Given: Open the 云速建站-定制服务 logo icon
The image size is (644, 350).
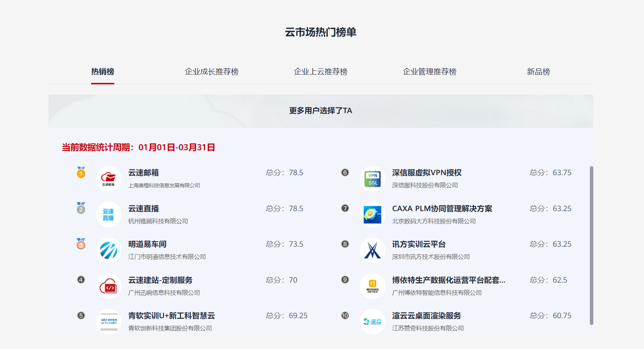Looking at the screenshot, I should click(109, 286).
